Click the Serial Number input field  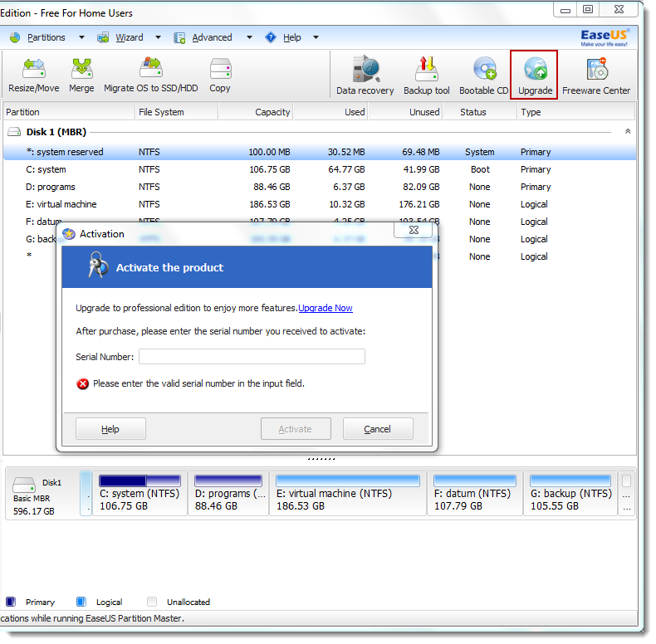click(252, 357)
